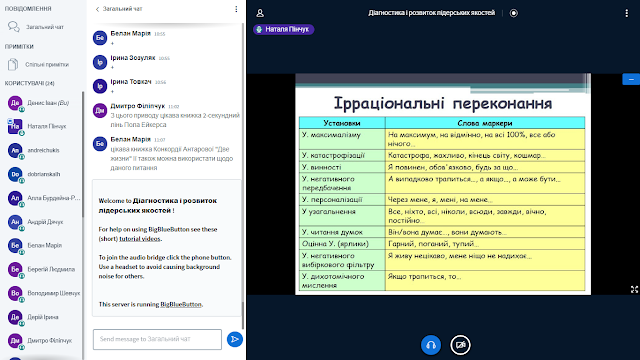Select user Денис Іван avatar
Screen dimensions: 640x360
pyautogui.click(x=15, y=103)
